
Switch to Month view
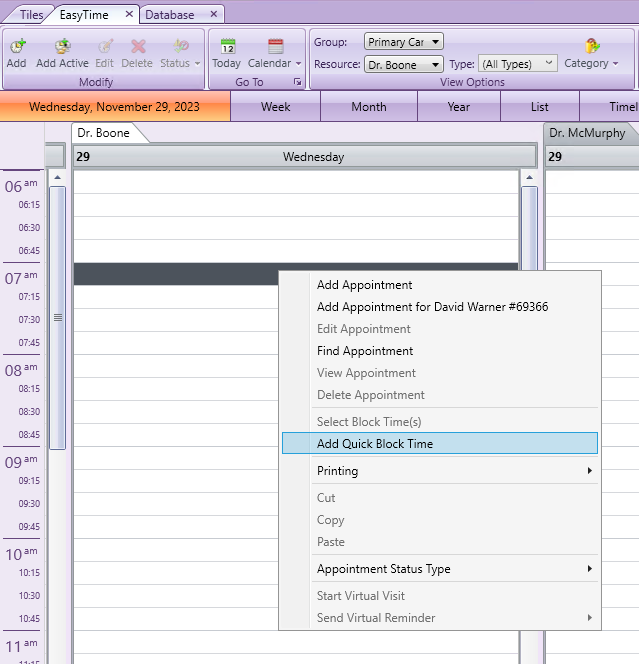click(x=369, y=107)
